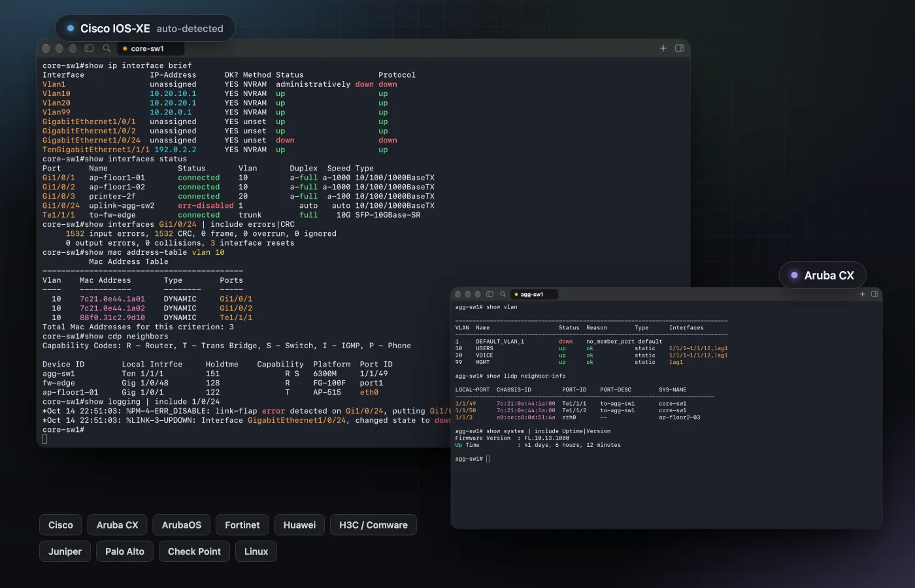Viewport: 915px width, 588px height.
Task: Toggle the sidebar icon in agg-sw1 window
Action: [x=490, y=295]
